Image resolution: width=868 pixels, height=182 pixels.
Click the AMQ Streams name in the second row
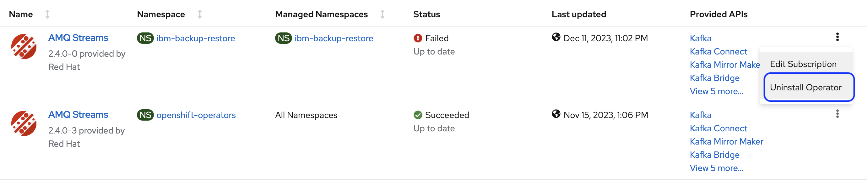pos(78,115)
